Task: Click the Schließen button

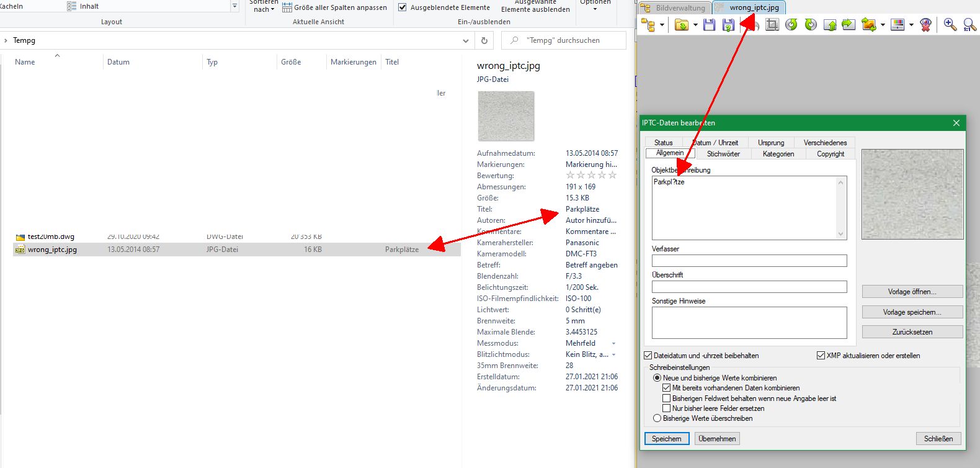Action: pyautogui.click(x=938, y=439)
